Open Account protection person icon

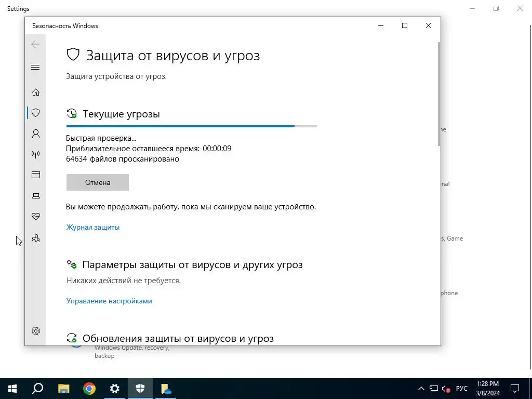point(36,134)
